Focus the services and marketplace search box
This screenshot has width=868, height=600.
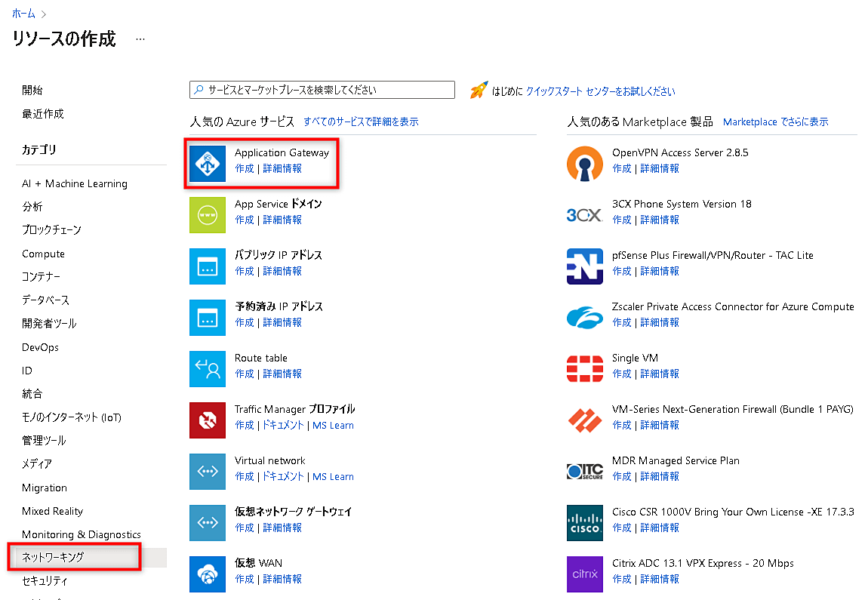click(322, 90)
